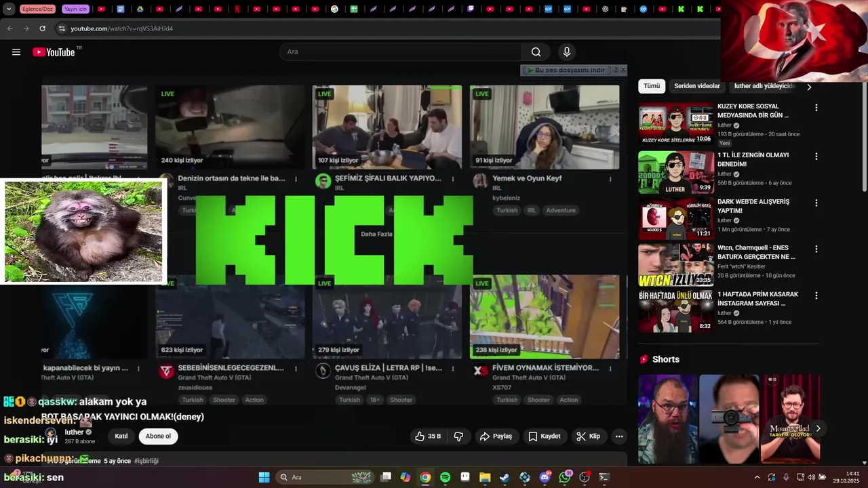Image resolution: width=868 pixels, height=488 pixels.
Task: Open Discord from the taskbar
Action: [x=545, y=477]
